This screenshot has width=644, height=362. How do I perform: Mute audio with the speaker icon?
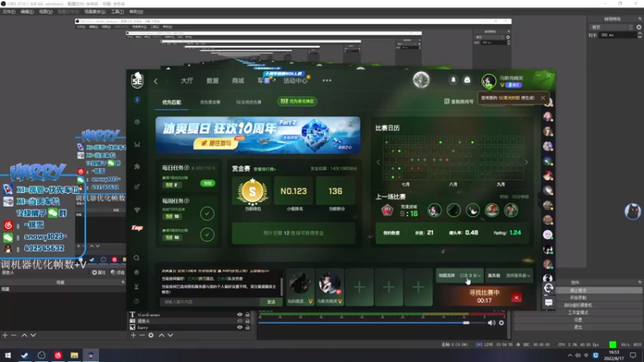[492, 323]
